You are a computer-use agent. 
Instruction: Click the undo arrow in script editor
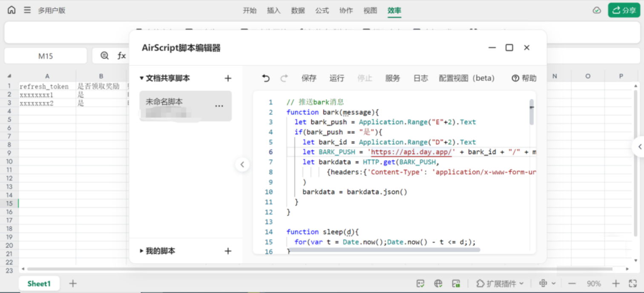click(266, 78)
